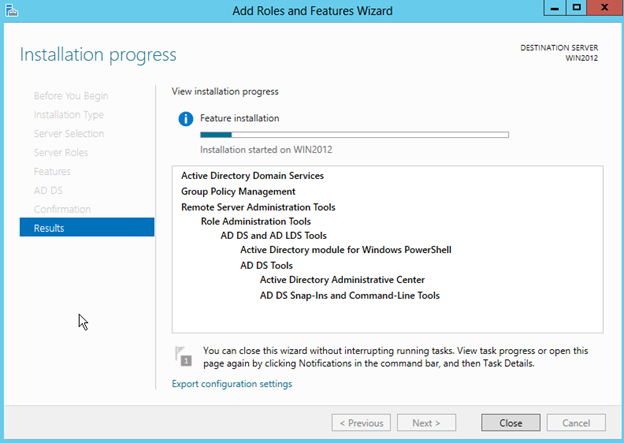Open the Export configuration settings link

(x=232, y=384)
